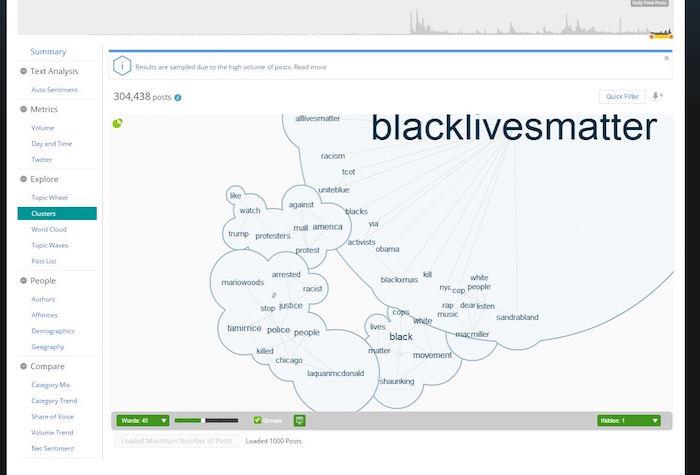The height and width of the screenshot is (475, 700).
Task: Open Volume Trend comparison
Action: point(52,433)
